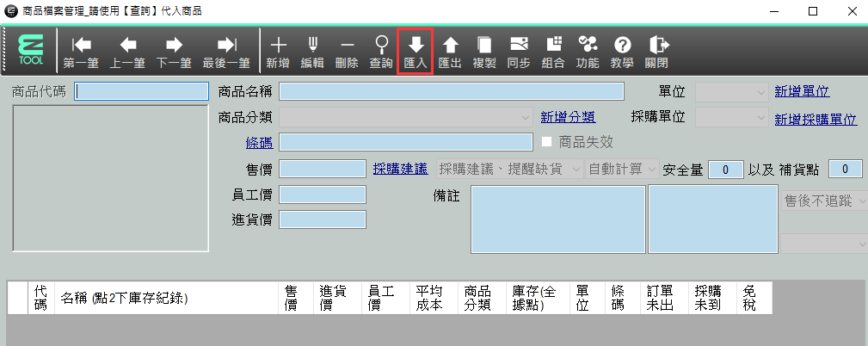868x346 pixels.
Task: Go to next record 下一筆
Action: tap(174, 53)
